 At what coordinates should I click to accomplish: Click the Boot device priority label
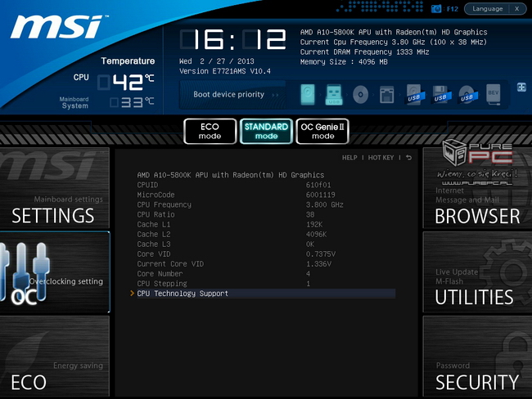tap(228, 95)
